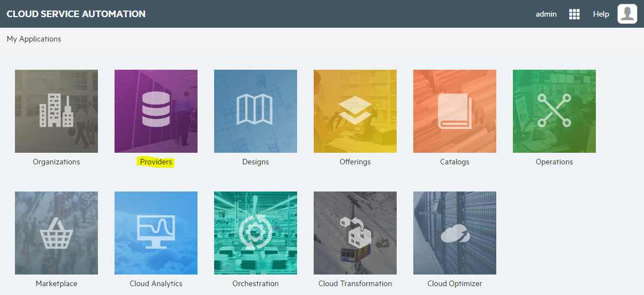Open the Cloud Optimizer tile
Image resolution: width=644 pixels, height=295 pixels.
click(455, 233)
